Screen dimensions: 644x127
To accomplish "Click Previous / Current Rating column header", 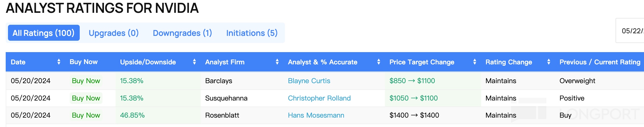I will pos(600,62).
